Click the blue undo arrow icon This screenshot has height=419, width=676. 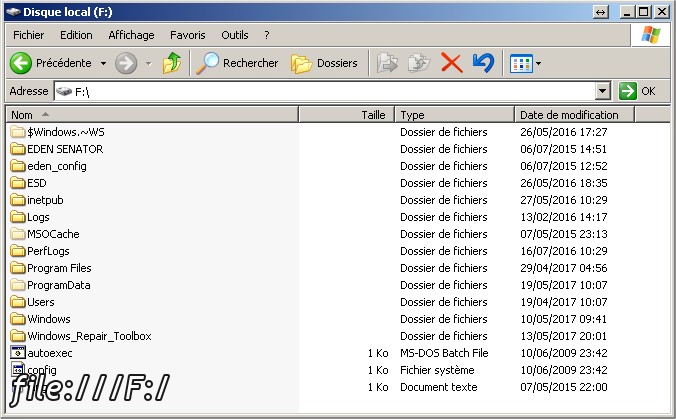point(483,63)
